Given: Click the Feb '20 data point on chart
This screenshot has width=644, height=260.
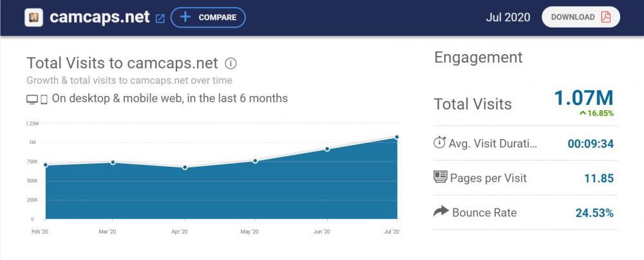Looking at the screenshot, I should (x=46, y=165).
